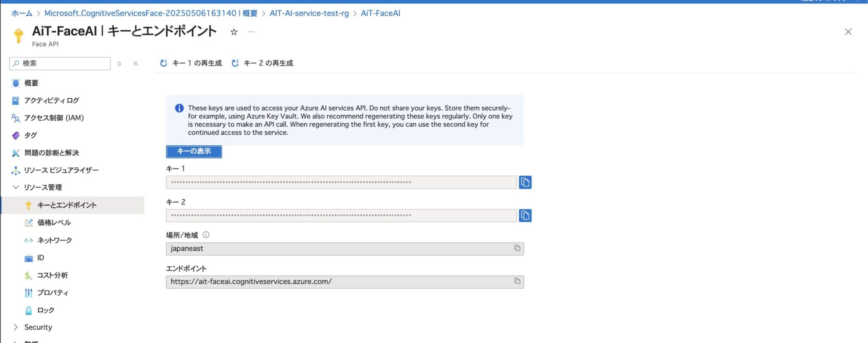Copy Key 2 using its copy icon
Image resolution: width=868 pixels, height=343 pixels.
click(x=526, y=216)
